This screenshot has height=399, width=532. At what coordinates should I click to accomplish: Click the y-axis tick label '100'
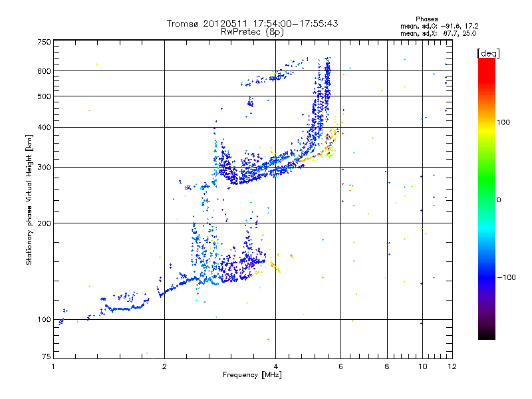(x=44, y=319)
